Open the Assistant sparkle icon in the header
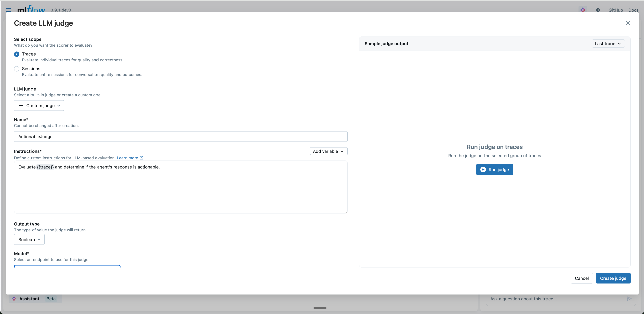 coord(583,10)
